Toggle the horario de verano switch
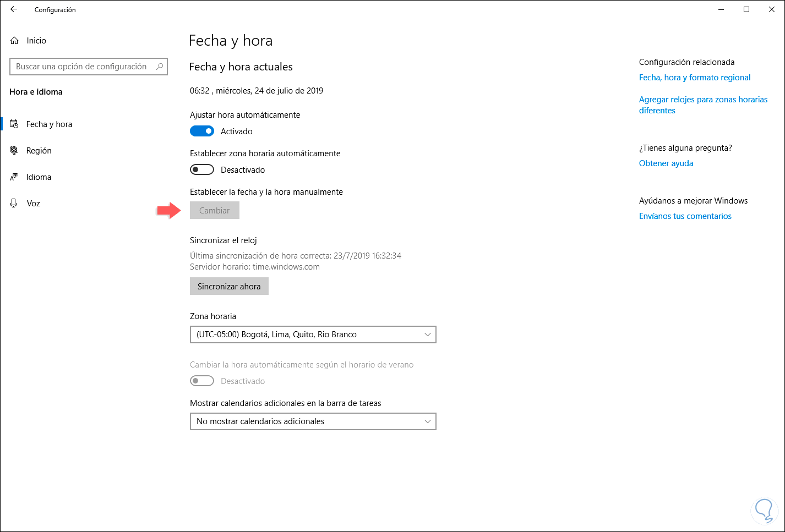Image resolution: width=785 pixels, height=532 pixels. pos(202,381)
